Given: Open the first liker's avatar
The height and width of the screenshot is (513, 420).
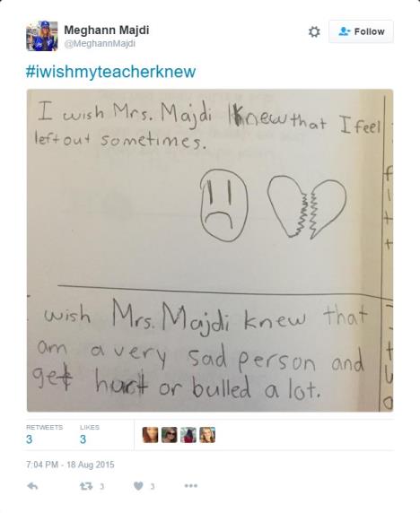Looking at the screenshot, I should [150, 435].
